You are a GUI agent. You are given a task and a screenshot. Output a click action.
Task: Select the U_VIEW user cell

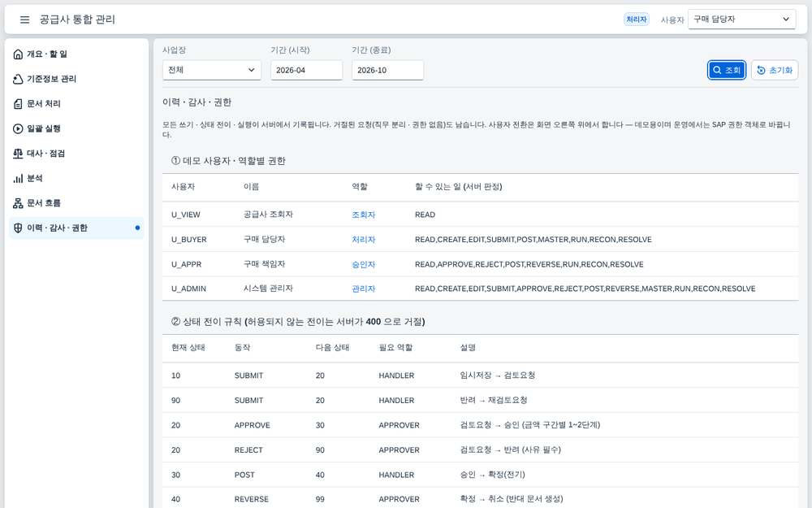186,215
